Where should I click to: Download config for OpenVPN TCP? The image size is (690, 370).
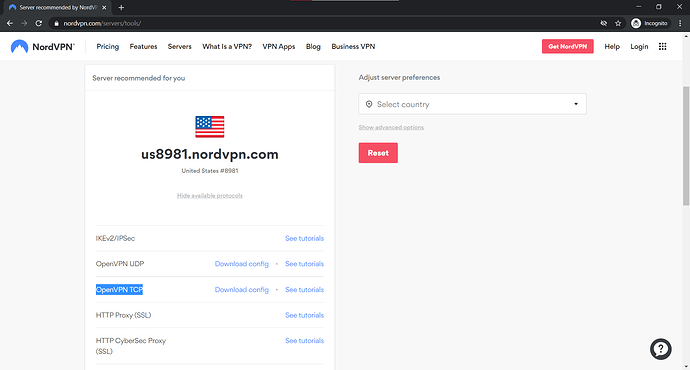242,289
